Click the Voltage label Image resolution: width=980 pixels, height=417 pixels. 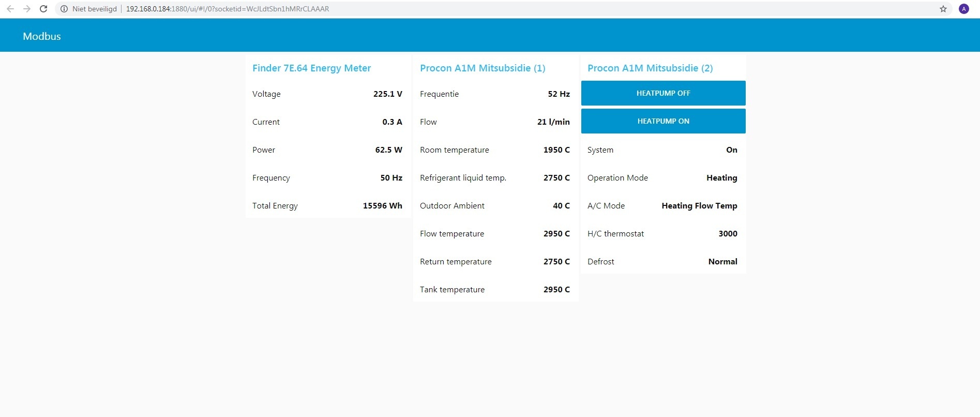[x=266, y=94]
